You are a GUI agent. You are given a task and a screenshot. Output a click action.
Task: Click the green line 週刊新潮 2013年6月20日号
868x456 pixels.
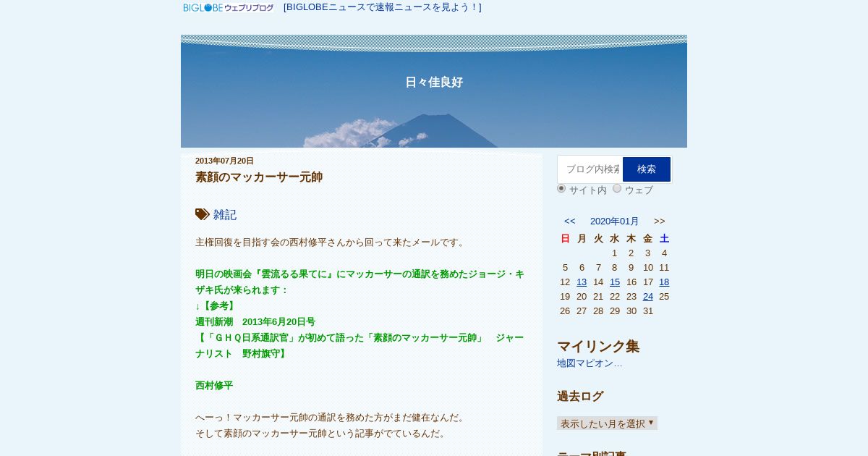[x=255, y=321]
